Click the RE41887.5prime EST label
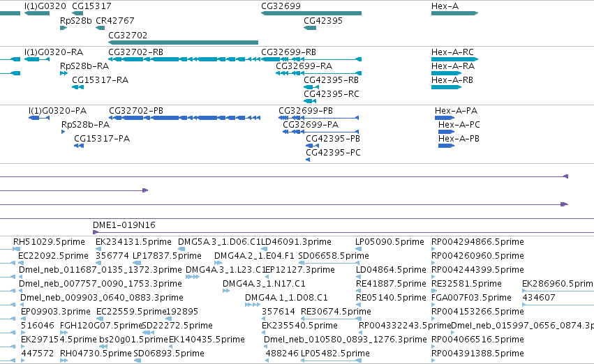Screen dimensions: 594x364 tap(391, 284)
